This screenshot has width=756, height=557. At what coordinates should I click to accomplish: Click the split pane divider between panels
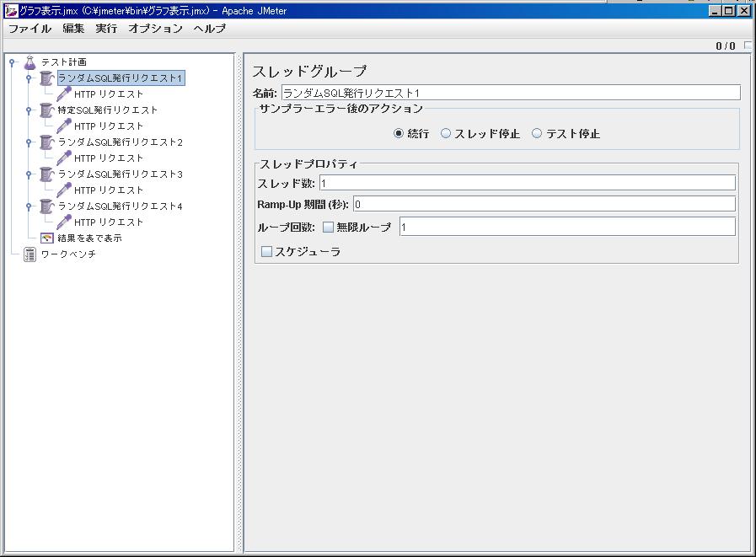coord(239,303)
